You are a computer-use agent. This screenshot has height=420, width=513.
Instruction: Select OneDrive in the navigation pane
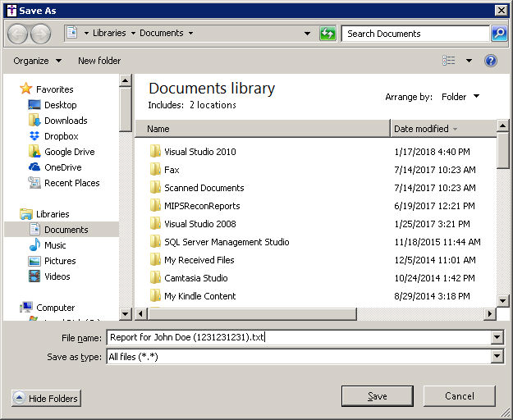pyautogui.click(x=62, y=167)
